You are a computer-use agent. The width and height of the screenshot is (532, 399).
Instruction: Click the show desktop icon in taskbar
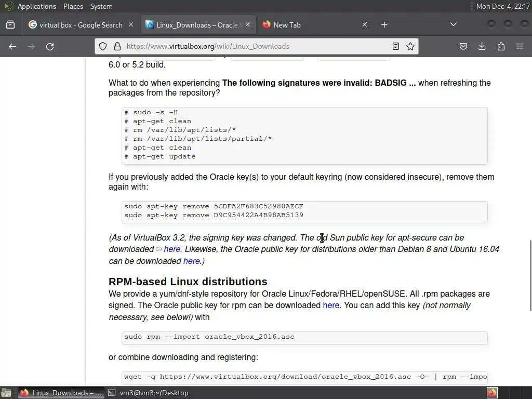tap(6, 393)
